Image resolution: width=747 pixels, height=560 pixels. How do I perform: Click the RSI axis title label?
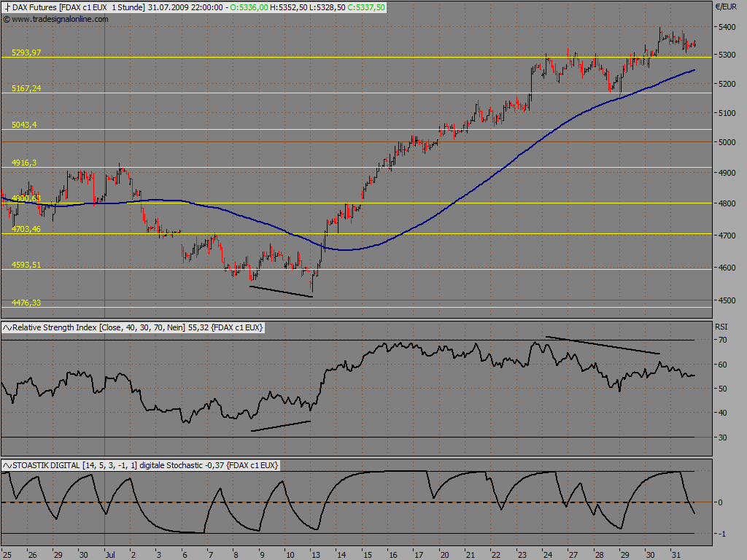(x=721, y=327)
